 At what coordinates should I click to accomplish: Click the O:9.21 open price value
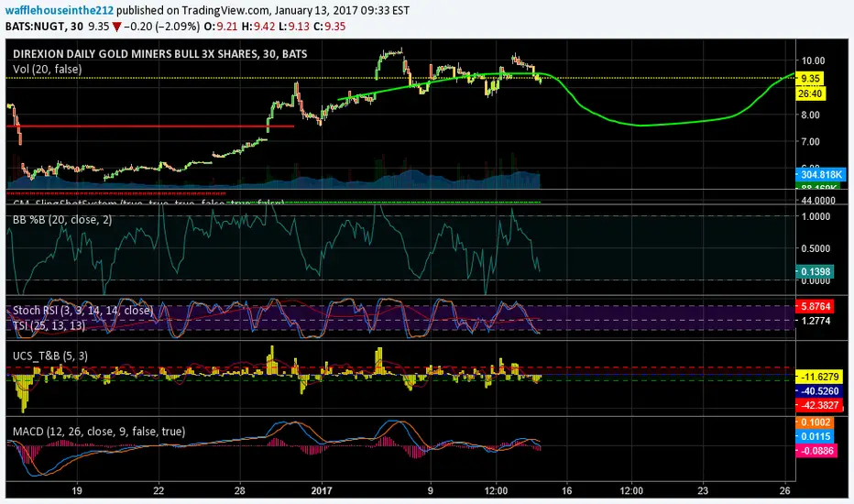[x=221, y=27]
